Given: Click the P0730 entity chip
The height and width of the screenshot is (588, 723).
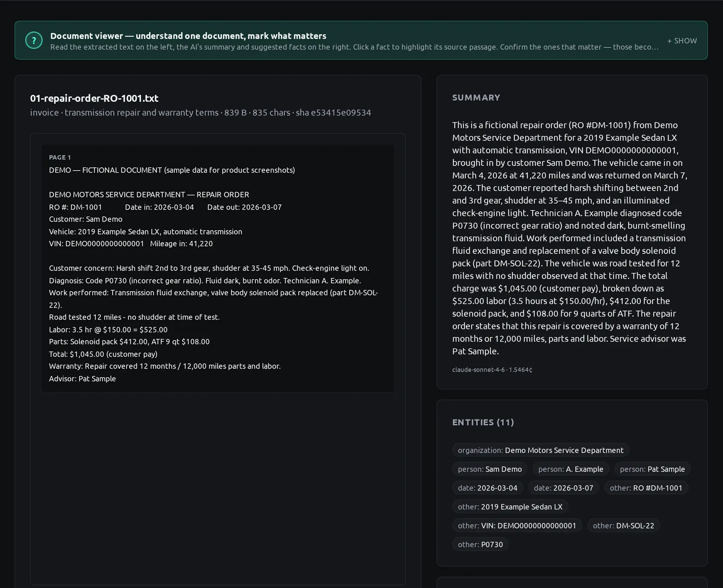Looking at the screenshot, I should coord(480,545).
